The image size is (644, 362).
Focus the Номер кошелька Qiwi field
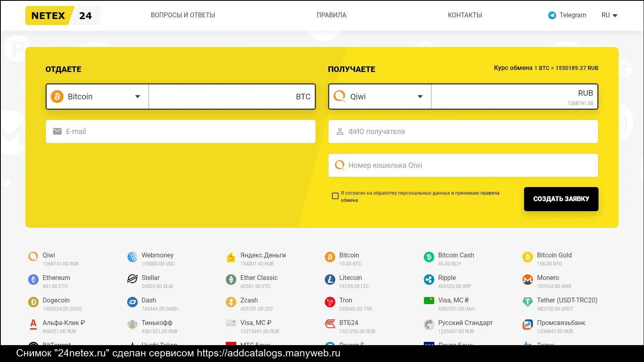pos(463,165)
